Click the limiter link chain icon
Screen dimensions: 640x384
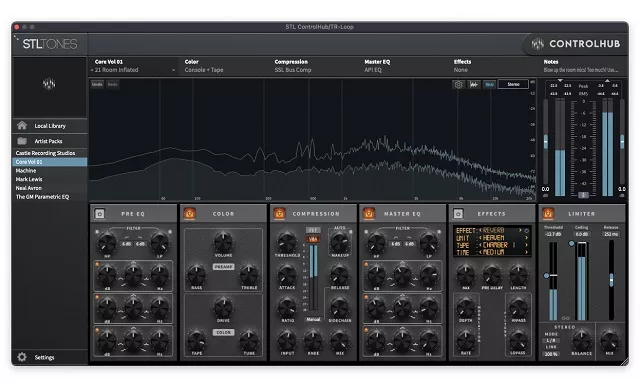(x=565, y=318)
